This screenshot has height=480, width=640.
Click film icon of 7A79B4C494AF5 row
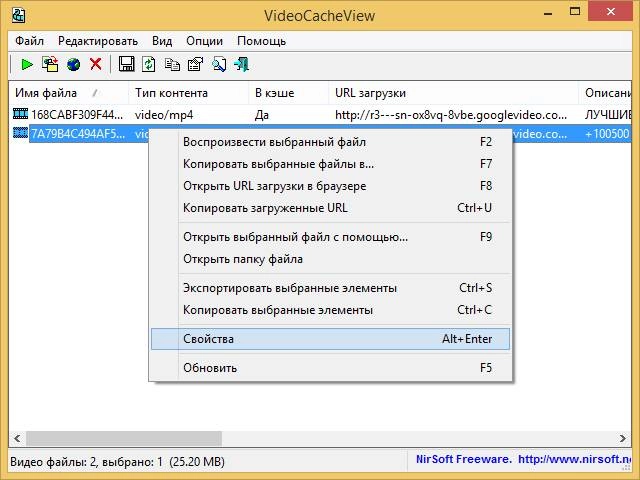pyautogui.click(x=20, y=133)
